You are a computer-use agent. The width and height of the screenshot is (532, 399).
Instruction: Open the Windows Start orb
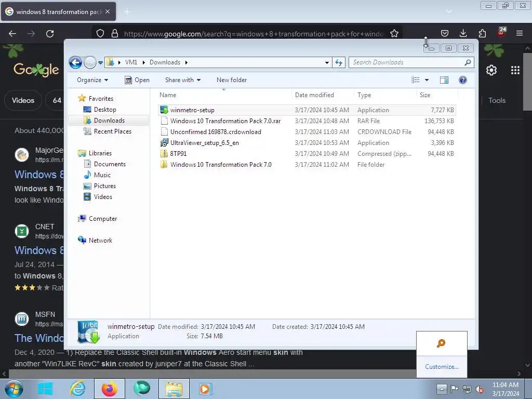(14, 389)
